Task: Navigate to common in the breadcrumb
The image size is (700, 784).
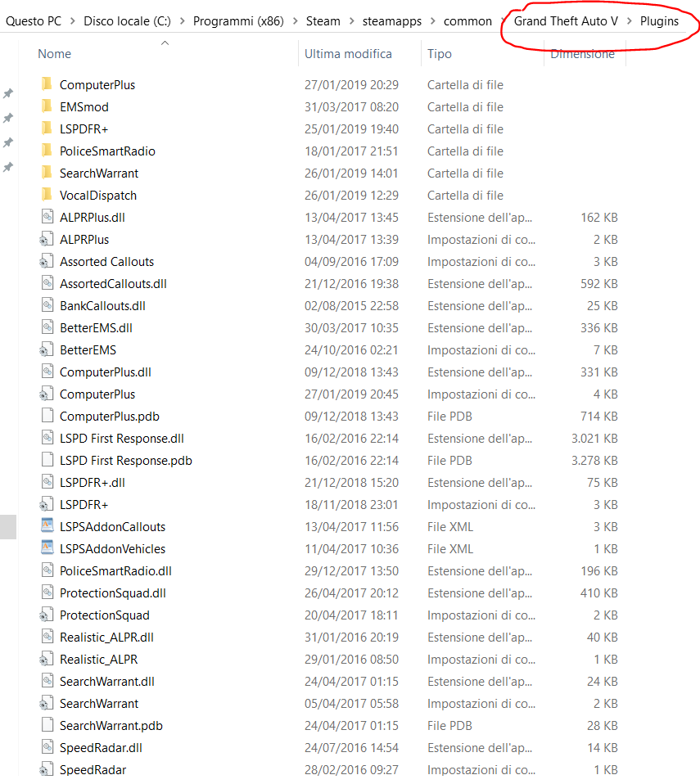Action: point(467,21)
